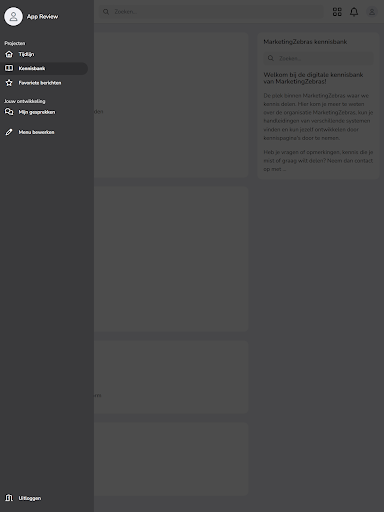Image resolution: width=384 pixels, height=512 pixels.
Task: Select the Kennisbank menu item
Action: (44, 68)
